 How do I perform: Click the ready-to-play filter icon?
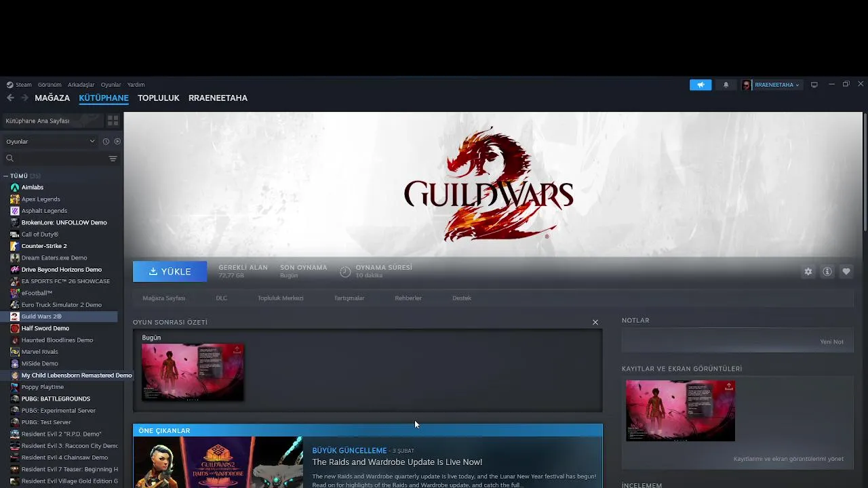click(117, 142)
